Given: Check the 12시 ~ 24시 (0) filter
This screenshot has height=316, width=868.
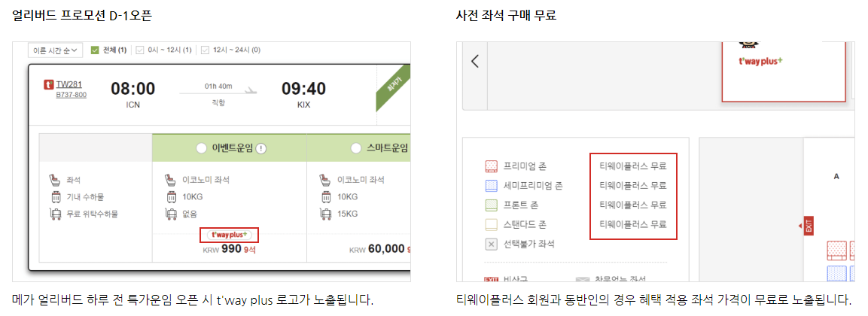Looking at the screenshot, I should coord(205,50).
